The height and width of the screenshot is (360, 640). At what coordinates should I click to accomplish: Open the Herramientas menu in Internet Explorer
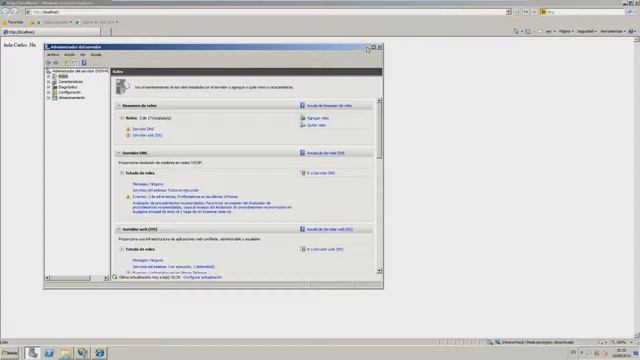tap(612, 31)
